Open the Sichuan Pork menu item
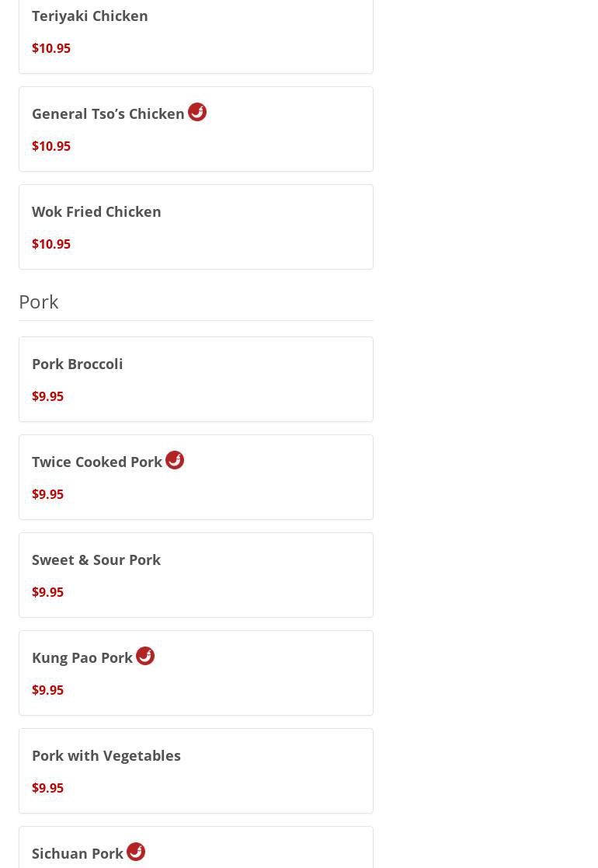 click(x=78, y=853)
